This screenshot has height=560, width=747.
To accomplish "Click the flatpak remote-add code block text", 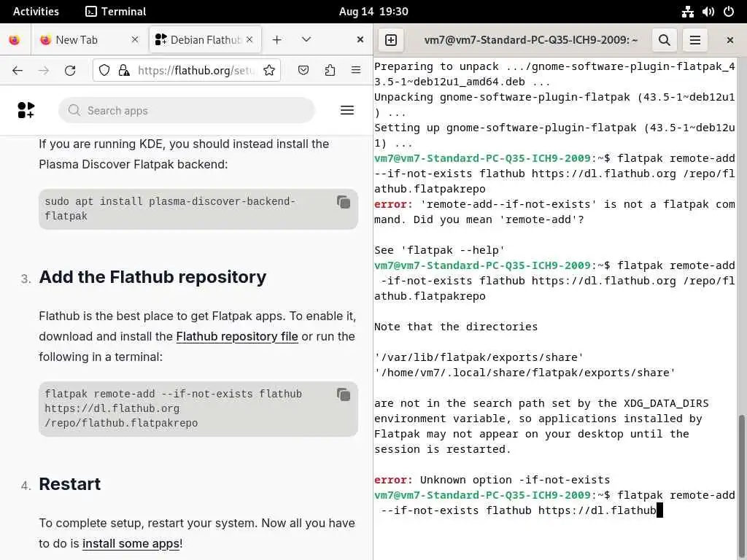I will click(x=174, y=408).
